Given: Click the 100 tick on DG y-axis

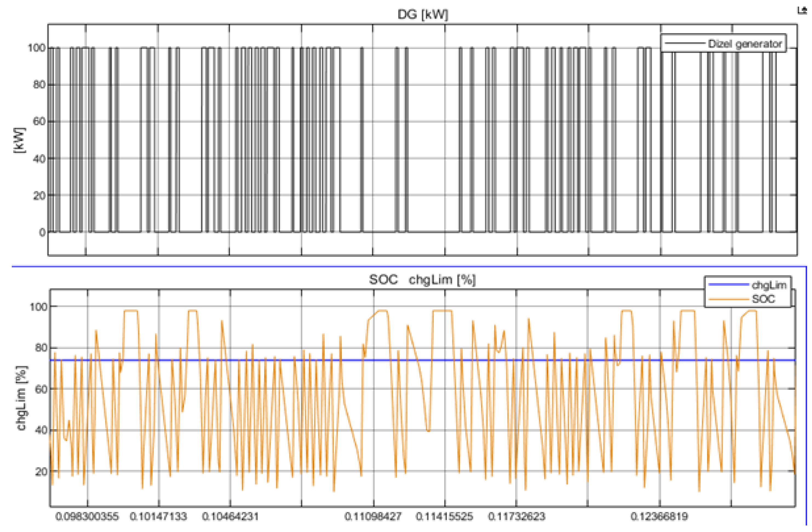Looking at the screenshot, I should 36,48.
